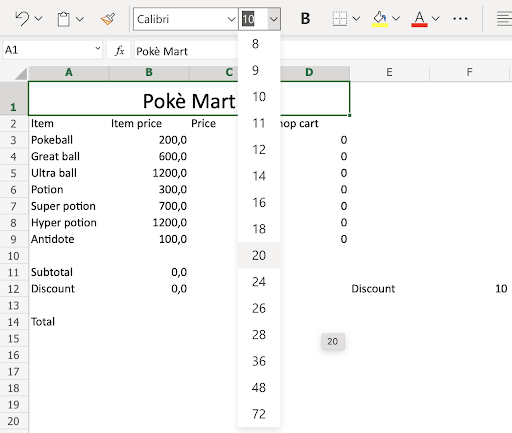
Task: Click the text alignment icon at toolbar edge
Action: click(x=504, y=19)
